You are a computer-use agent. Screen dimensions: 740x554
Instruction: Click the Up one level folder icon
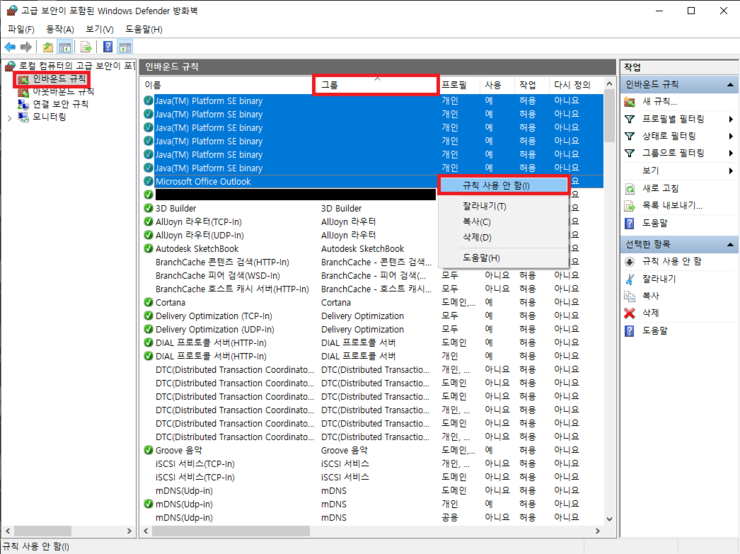tap(48, 47)
